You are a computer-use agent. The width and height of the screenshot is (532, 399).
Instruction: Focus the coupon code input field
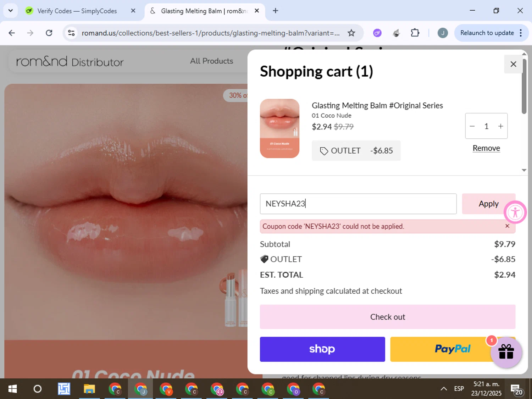coord(358,204)
